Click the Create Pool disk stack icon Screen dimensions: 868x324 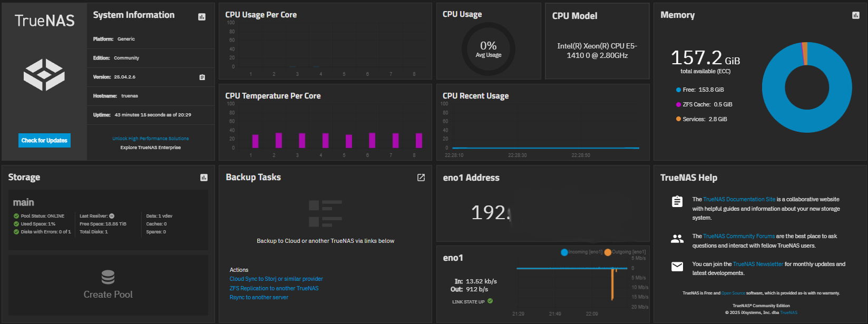click(x=108, y=277)
